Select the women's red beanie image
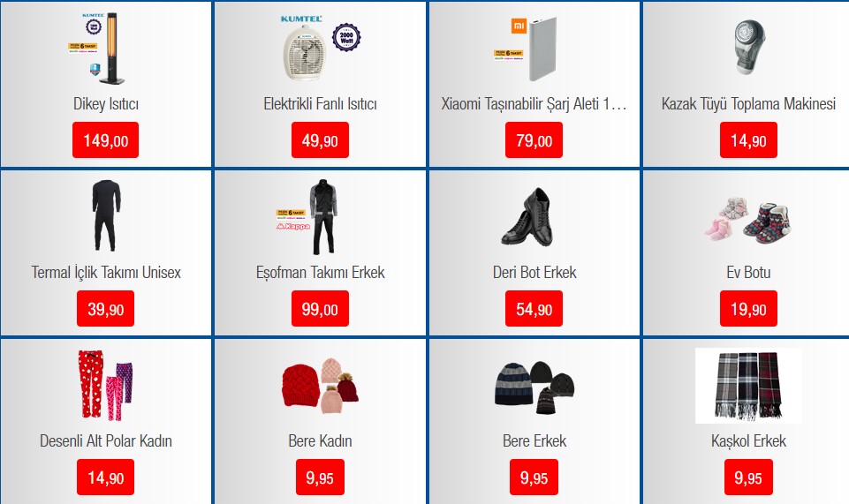The width and height of the screenshot is (849, 504). tap(321, 385)
